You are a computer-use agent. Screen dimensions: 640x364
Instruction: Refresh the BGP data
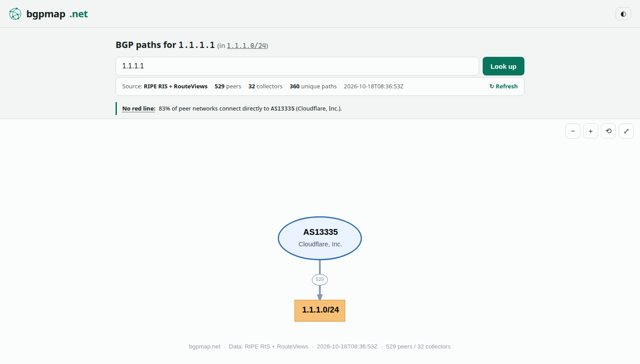[504, 87]
